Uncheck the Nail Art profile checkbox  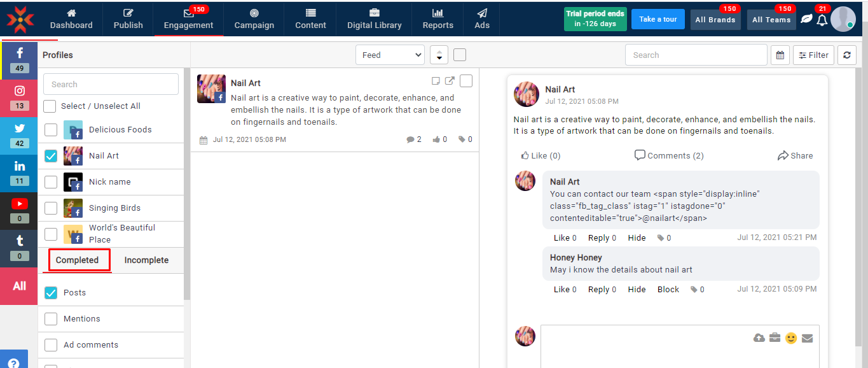click(x=51, y=156)
